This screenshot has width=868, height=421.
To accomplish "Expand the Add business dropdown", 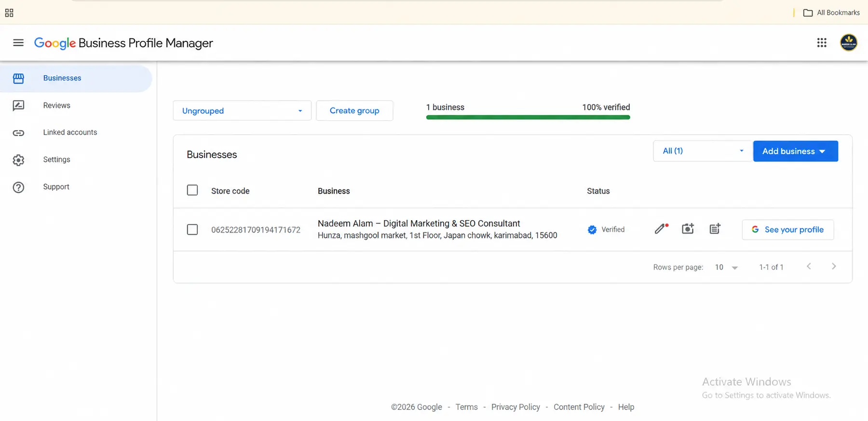I will tap(796, 151).
